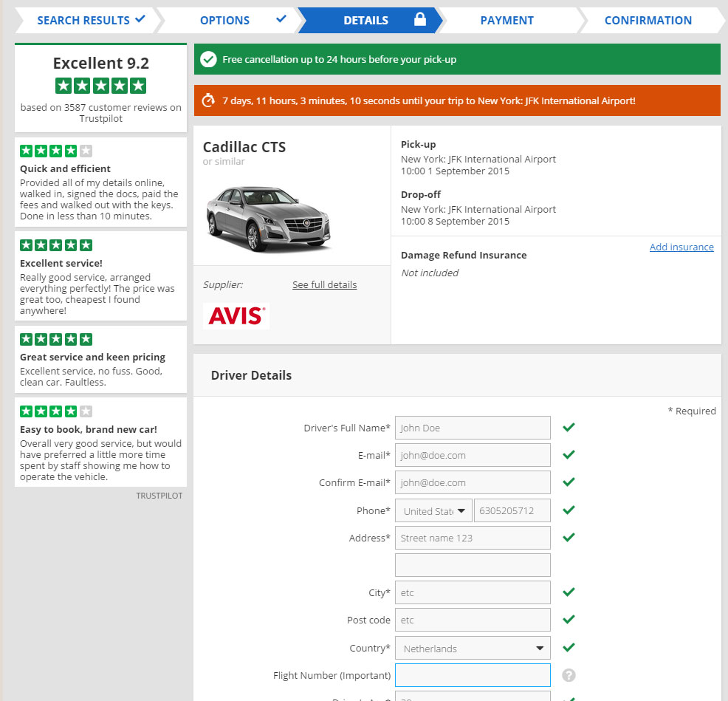Click Excellent service! review title
728x701 pixels.
click(61, 264)
